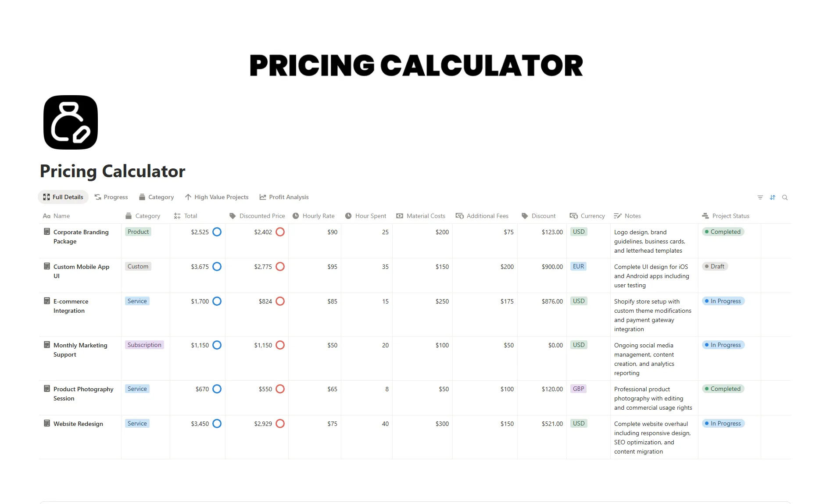Image resolution: width=834 pixels, height=504 pixels.
Task: Click the sort arrows icon
Action: click(x=773, y=197)
